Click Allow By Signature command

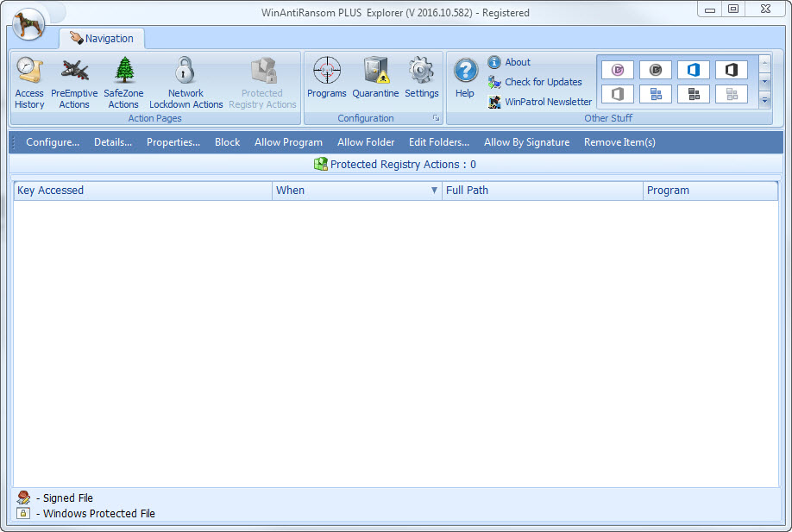click(527, 142)
